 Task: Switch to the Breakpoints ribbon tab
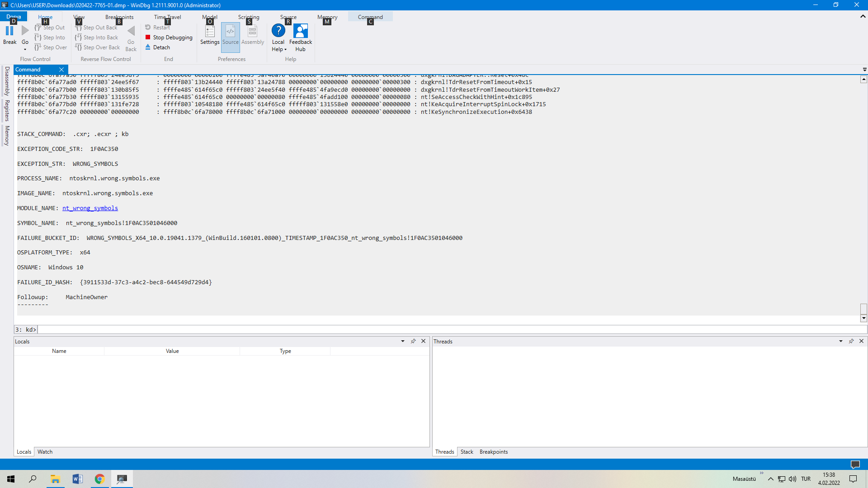pos(119,17)
